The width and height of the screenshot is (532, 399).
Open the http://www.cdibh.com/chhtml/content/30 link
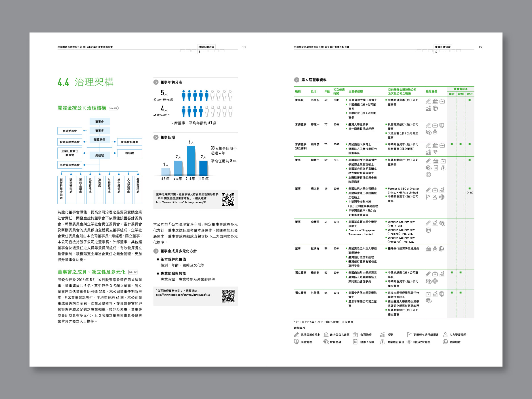(x=181, y=202)
